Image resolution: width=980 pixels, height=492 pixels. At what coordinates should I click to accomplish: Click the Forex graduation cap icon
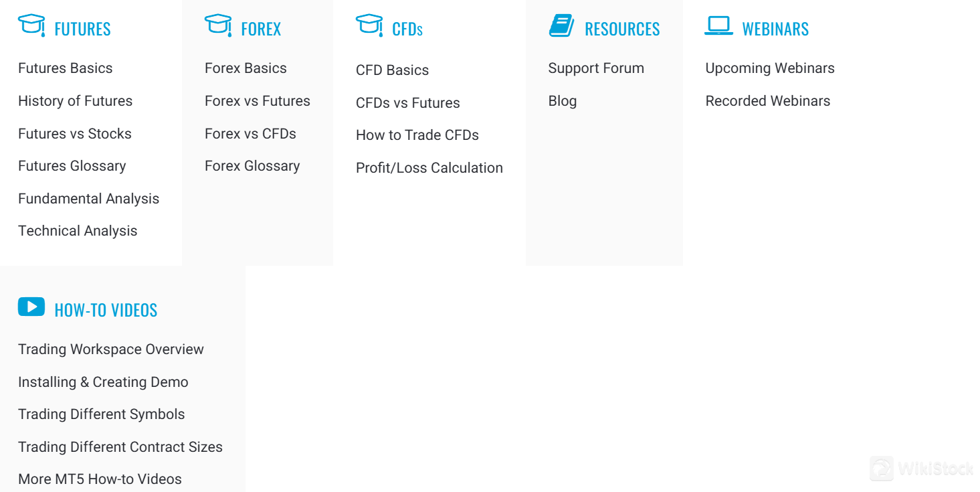pos(218,25)
